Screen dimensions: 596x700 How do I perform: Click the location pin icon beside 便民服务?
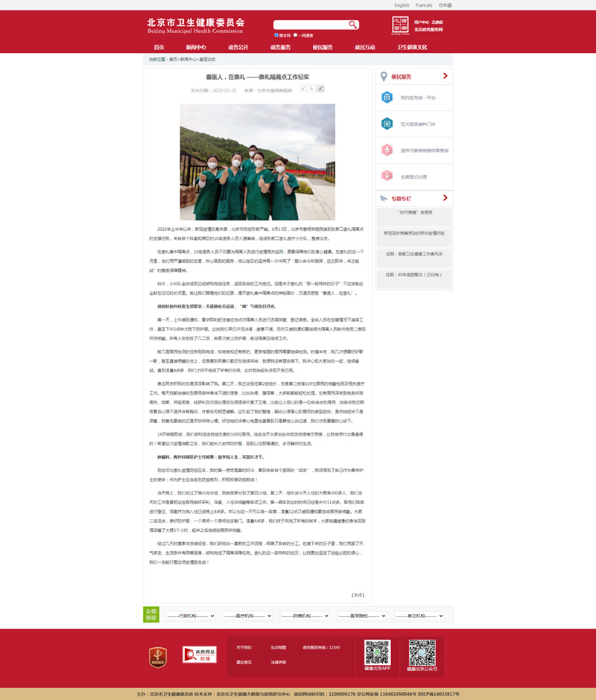pos(384,77)
